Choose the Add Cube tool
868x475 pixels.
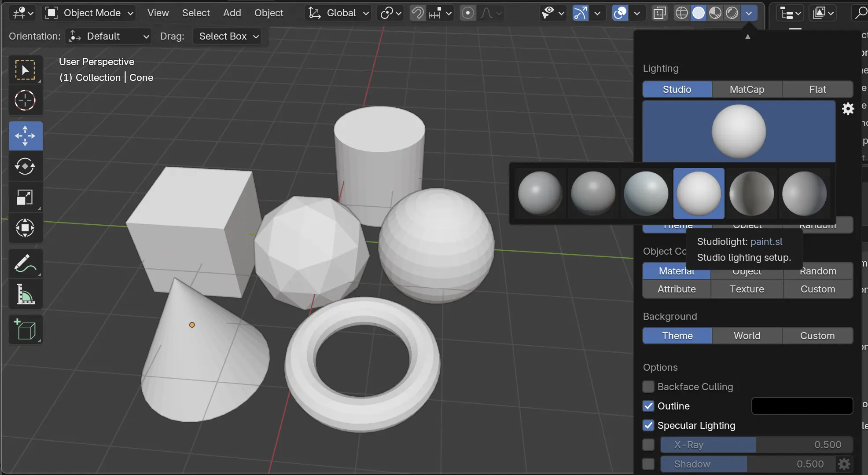point(25,329)
